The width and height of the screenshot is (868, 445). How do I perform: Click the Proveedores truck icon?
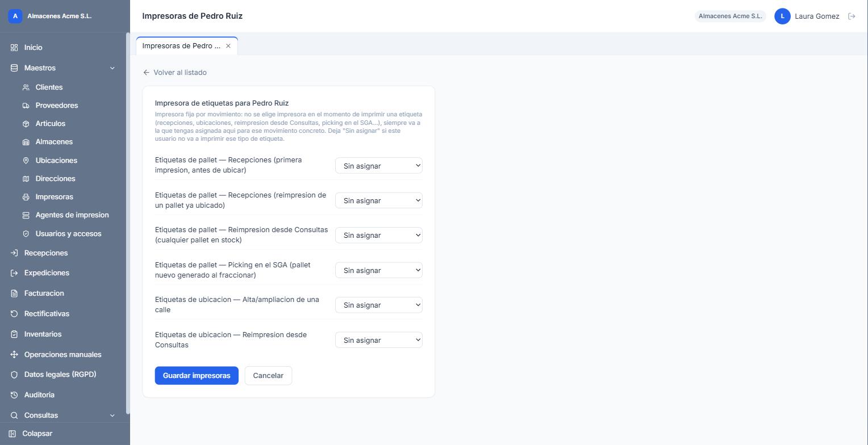[26, 106]
